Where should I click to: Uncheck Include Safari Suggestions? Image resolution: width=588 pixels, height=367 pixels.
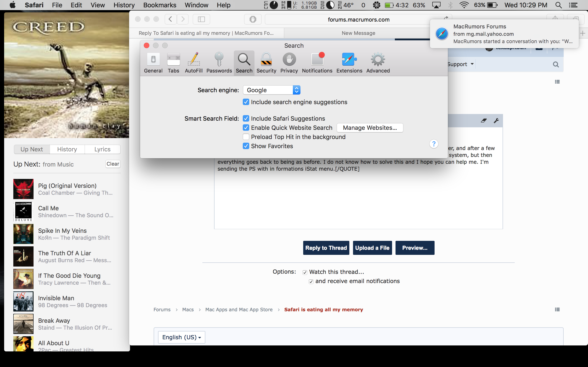pyautogui.click(x=246, y=118)
